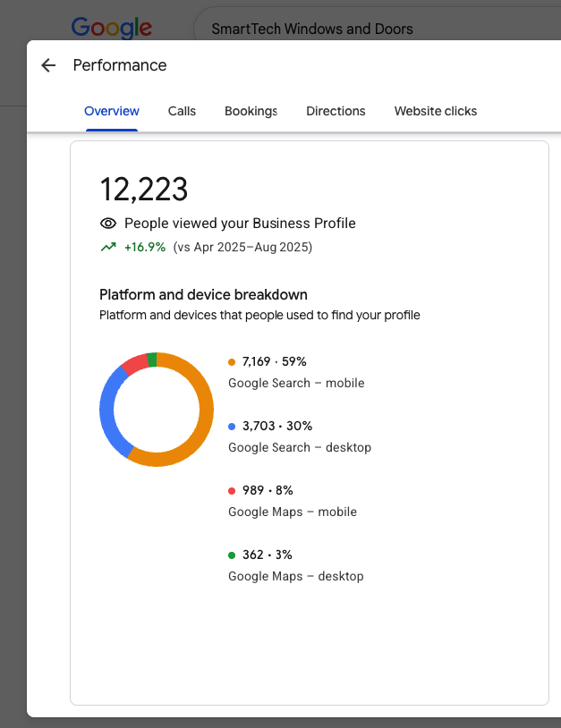Viewport: 561px width, 728px height.
Task: Click '(vs Apr 2025–Aug 2025)' comparison text
Action: [242, 247]
